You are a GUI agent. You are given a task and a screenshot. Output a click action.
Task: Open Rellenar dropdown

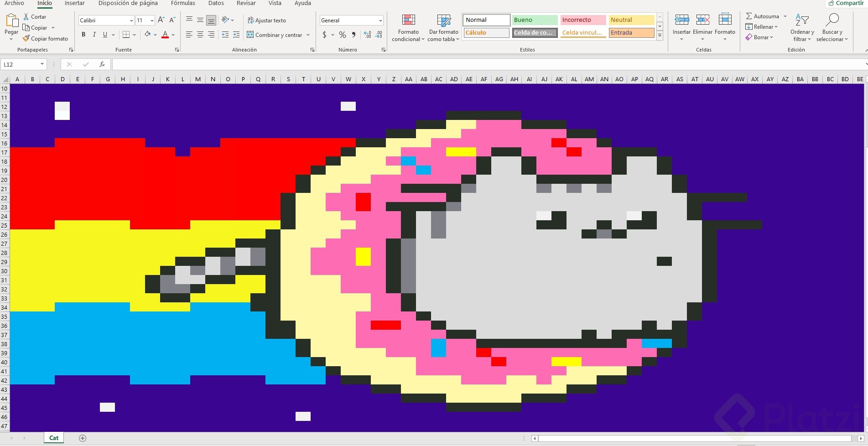pos(762,26)
